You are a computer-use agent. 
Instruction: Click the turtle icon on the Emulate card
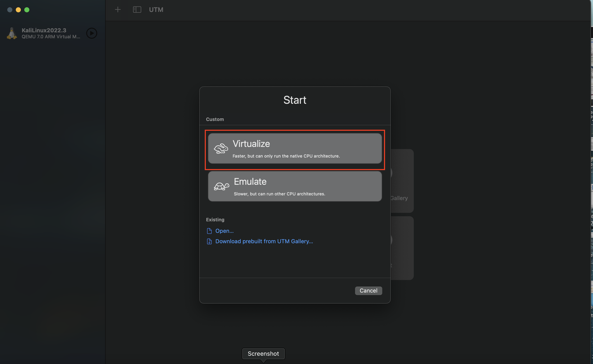coord(221,186)
